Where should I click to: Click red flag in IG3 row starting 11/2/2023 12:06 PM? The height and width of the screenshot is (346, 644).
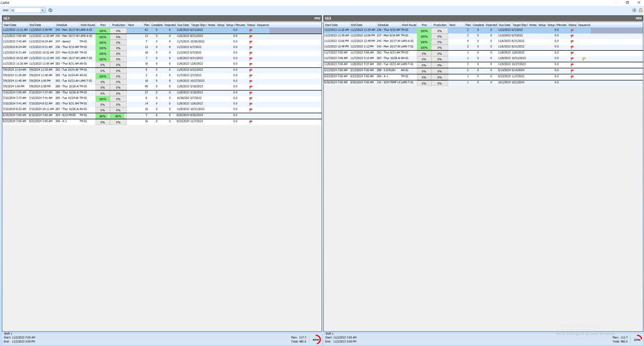572,42
